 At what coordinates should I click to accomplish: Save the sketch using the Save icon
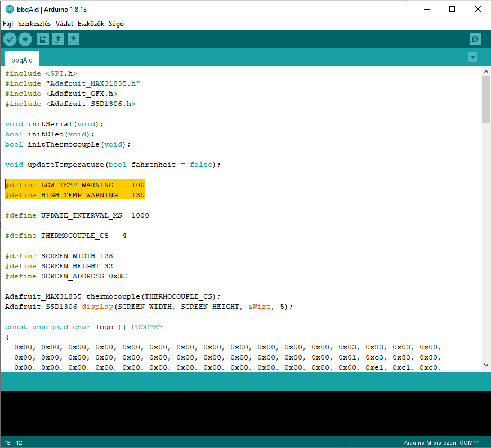click(73, 39)
